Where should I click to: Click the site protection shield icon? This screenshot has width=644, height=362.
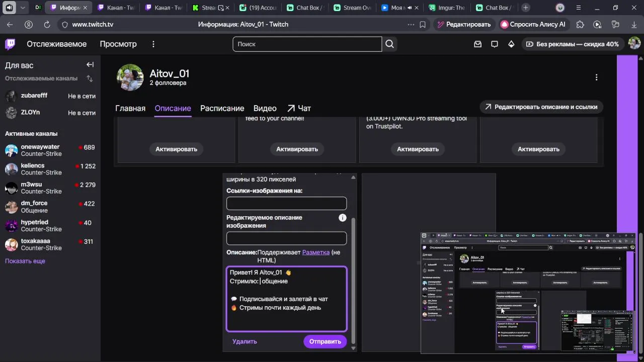[x=64, y=24]
